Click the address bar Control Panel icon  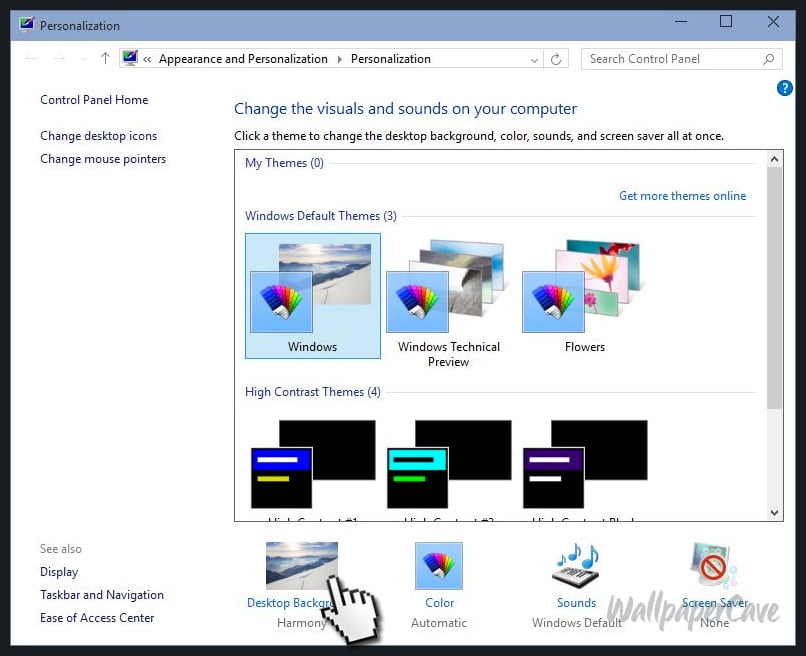click(130, 58)
